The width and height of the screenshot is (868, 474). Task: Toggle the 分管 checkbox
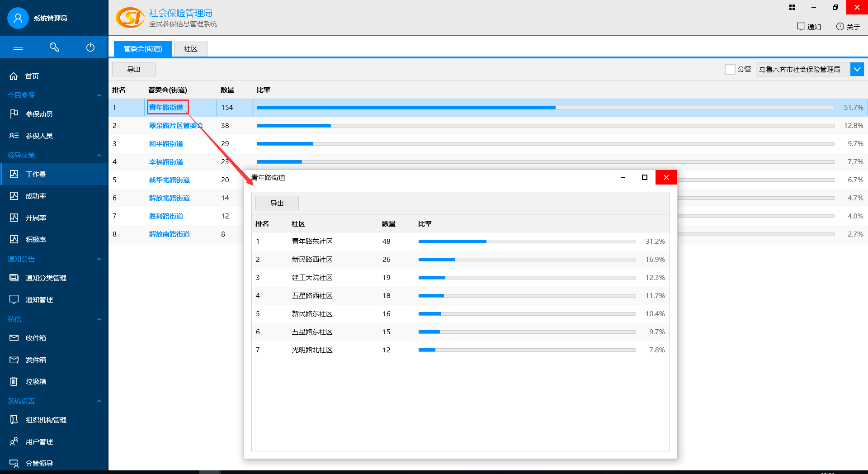pyautogui.click(x=730, y=69)
